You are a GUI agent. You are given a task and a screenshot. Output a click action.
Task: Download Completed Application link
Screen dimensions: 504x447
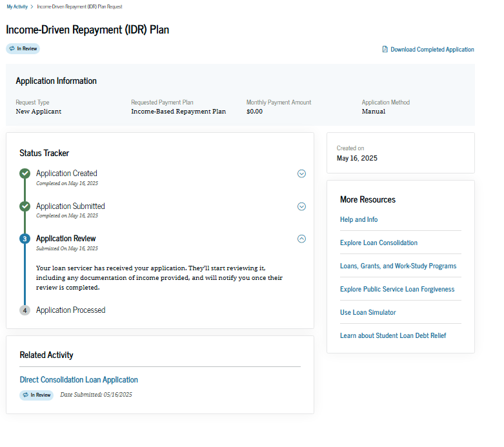(432, 50)
